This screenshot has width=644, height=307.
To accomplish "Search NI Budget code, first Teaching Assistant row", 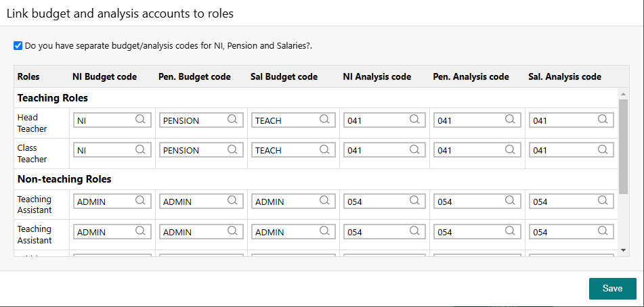I will (x=140, y=200).
